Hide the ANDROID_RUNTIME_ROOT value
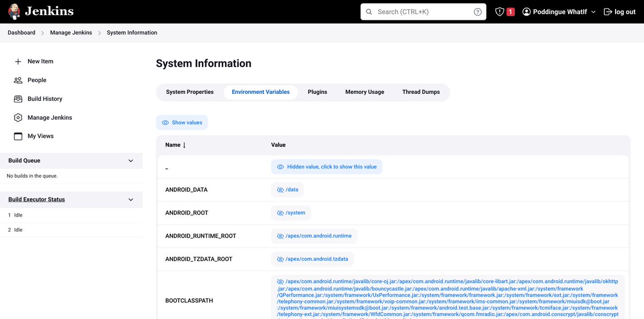Viewport: 644px width, 319px height. (314, 236)
